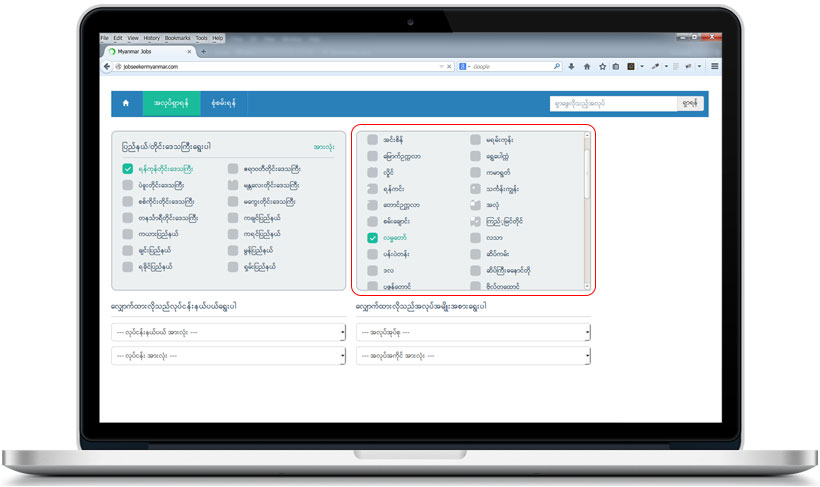Open the လုပ်ငန်း အားလုံး dropdown
The width and height of the screenshot is (820, 487).
tap(229, 356)
